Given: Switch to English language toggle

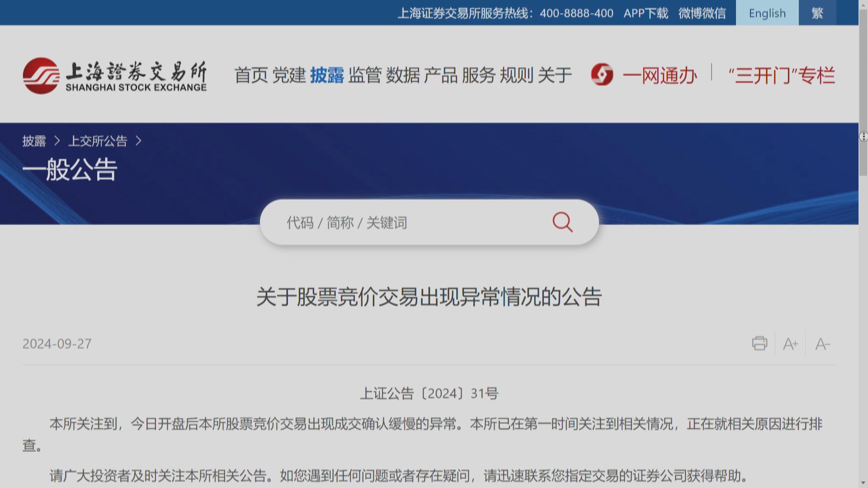Looking at the screenshot, I should [x=766, y=13].
